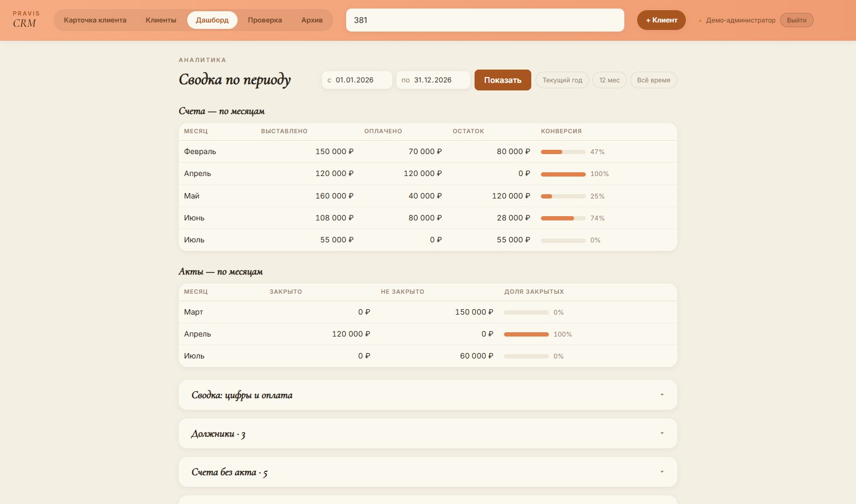Click the 'Счета — по месяцам' heading
856x504 pixels.
tap(221, 111)
